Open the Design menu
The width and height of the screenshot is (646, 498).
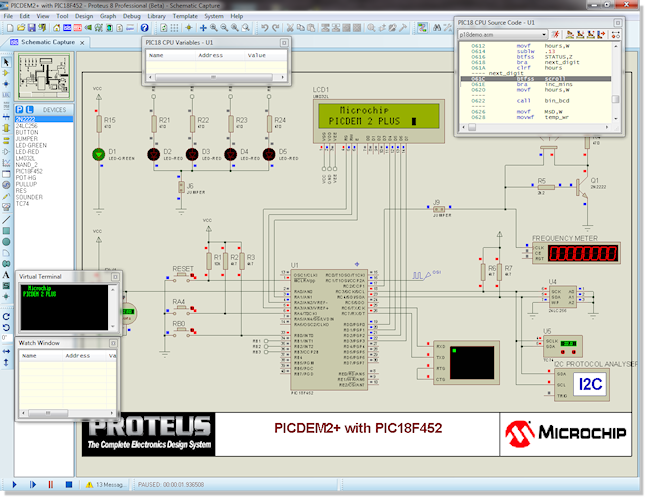pyautogui.click(x=84, y=16)
